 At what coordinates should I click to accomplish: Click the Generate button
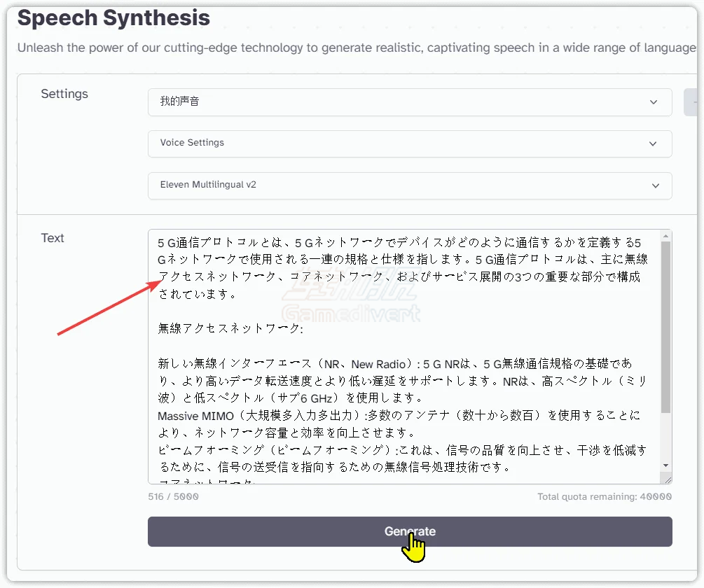point(409,532)
